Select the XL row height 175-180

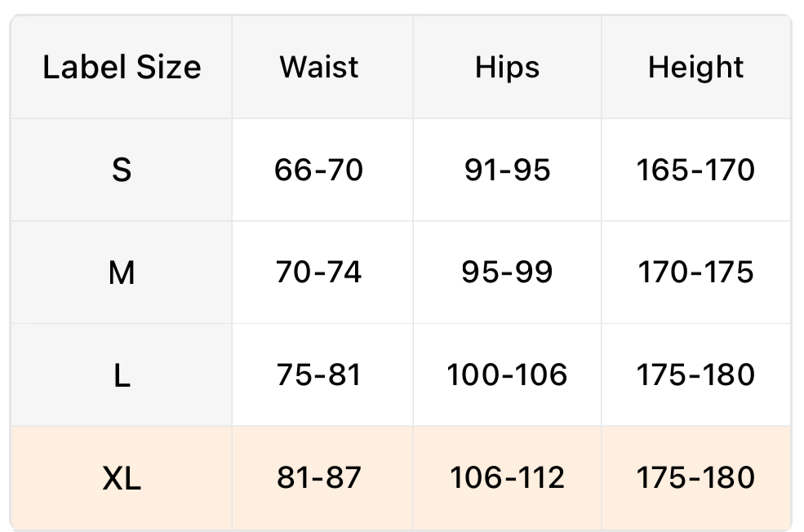pyautogui.click(x=695, y=478)
